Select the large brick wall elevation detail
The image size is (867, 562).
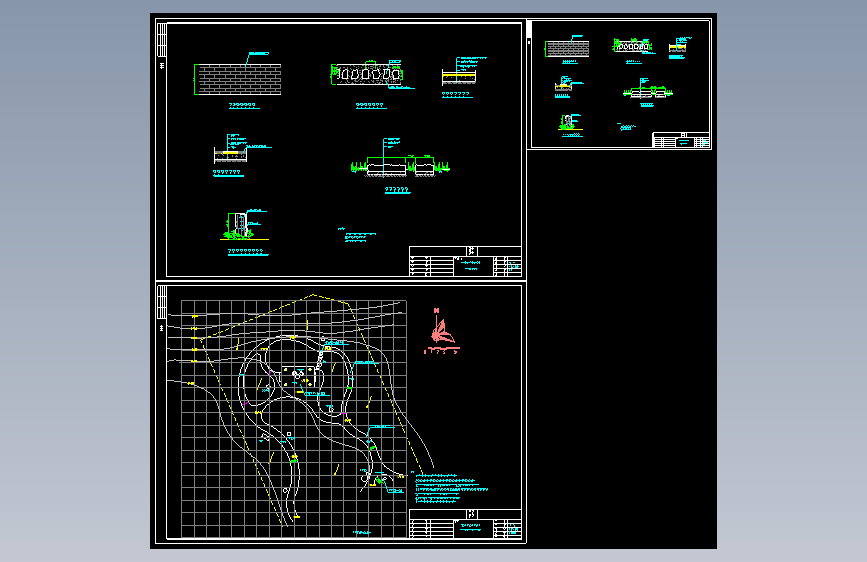(x=238, y=79)
